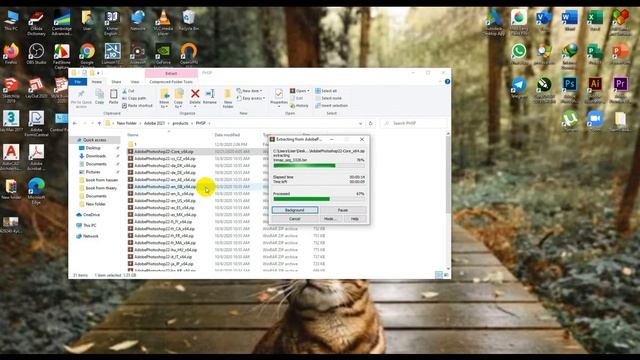
Task: Click the Refresh button beside address bar
Action: tap(370, 123)
